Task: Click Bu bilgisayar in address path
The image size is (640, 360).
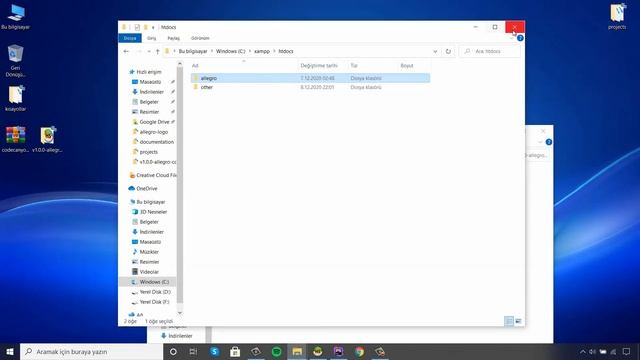Action: tap(193, 51)
